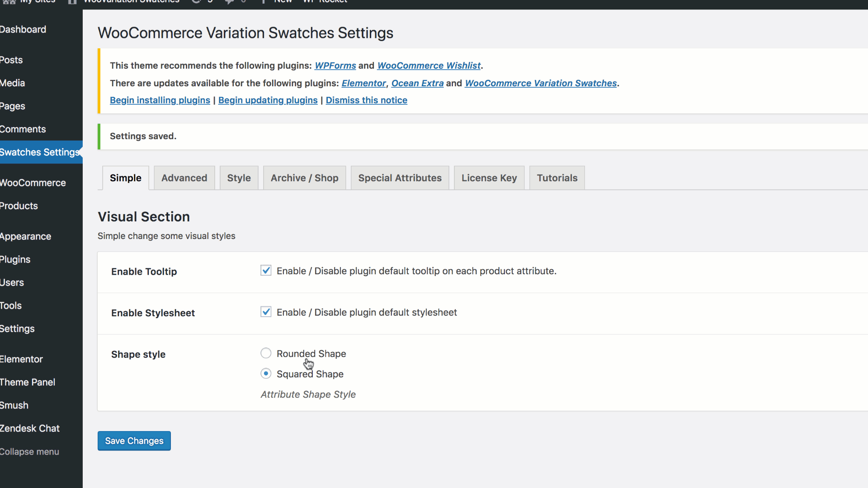Open the WPForms plugin link
The height and width of the screenshot is (488, 868).
click(x=335, y=66)
